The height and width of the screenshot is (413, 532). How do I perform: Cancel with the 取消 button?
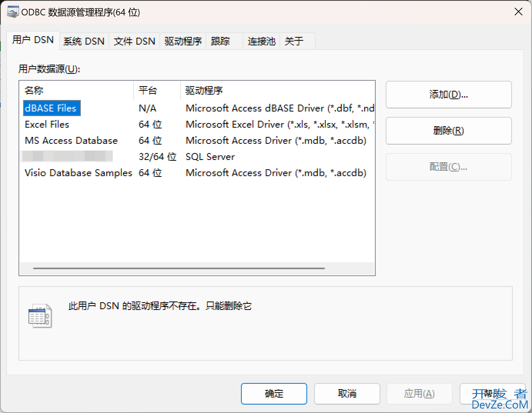347,394
